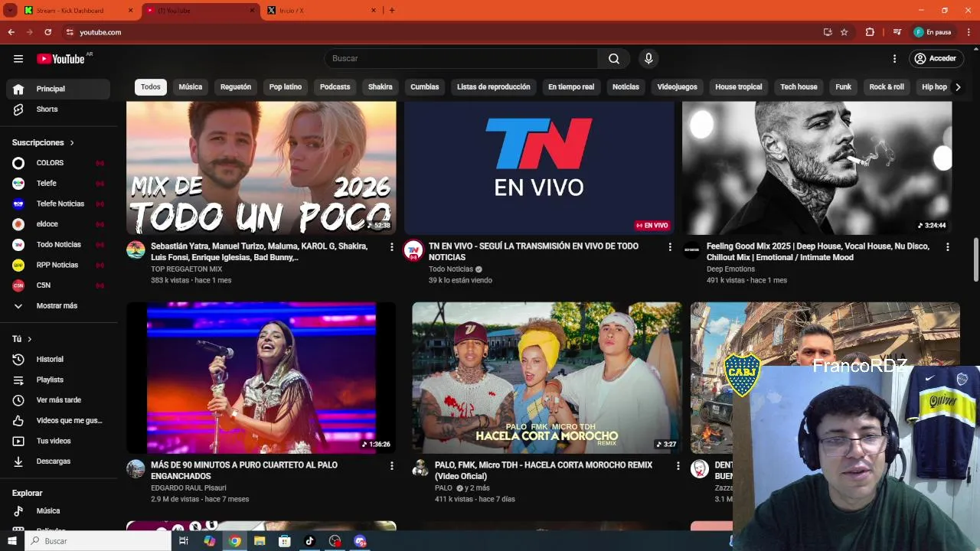The width and height of the screenshot is (980, 551).
Task: Open options for cuarteto al palo video
Action: click(x=392, y=466)
